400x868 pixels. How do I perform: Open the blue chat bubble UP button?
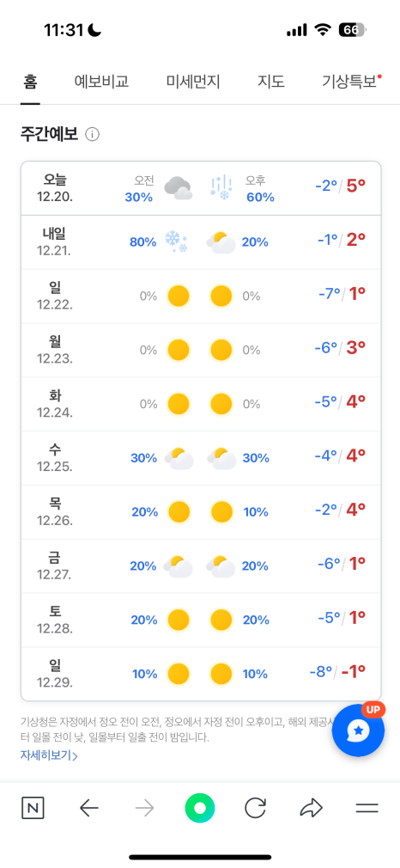point(359,730)
